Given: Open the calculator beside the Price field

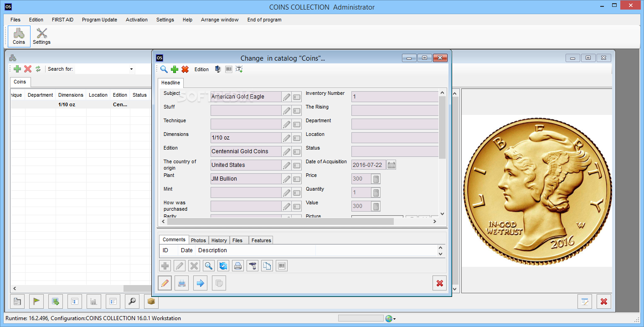Looking at the screenshot, I should click(x=376, y=179).
